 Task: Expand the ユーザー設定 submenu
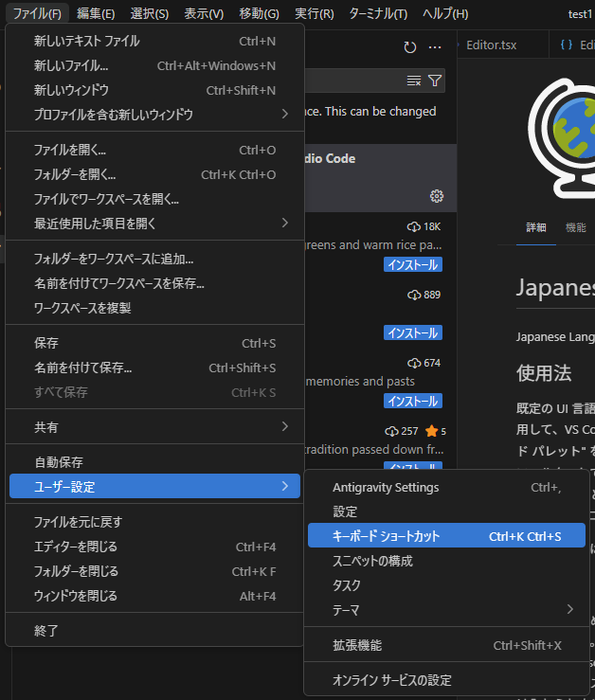click(x=154, y=486)
